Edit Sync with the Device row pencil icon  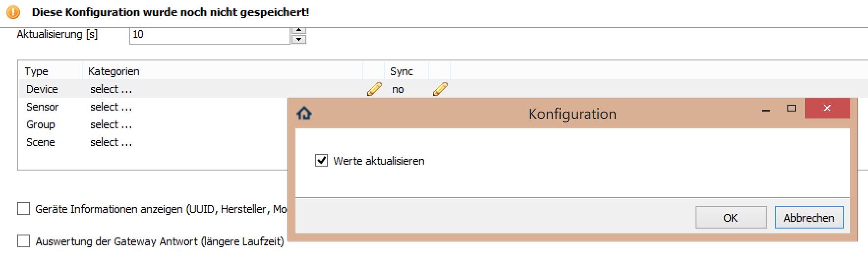point(440,89)
